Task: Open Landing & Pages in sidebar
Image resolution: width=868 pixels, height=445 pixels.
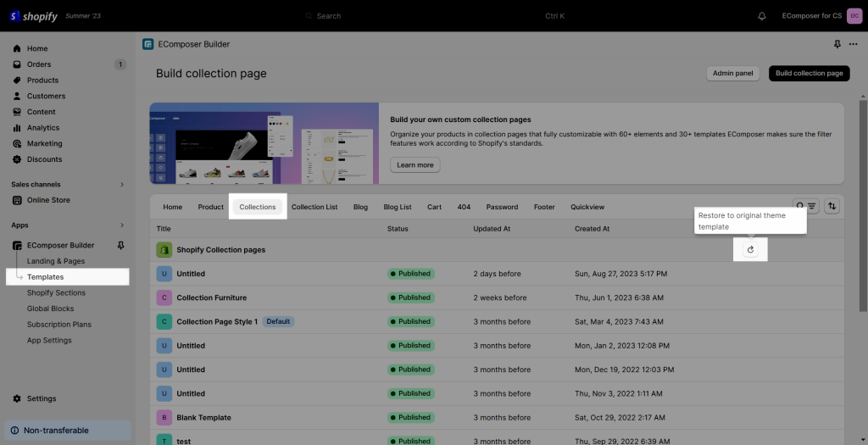Action: coord(56,261)
